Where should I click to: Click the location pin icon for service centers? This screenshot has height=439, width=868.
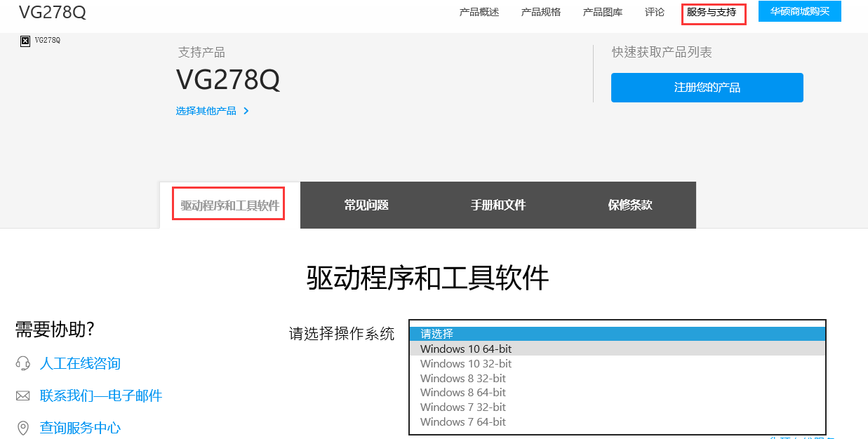[x=23, y=428]
